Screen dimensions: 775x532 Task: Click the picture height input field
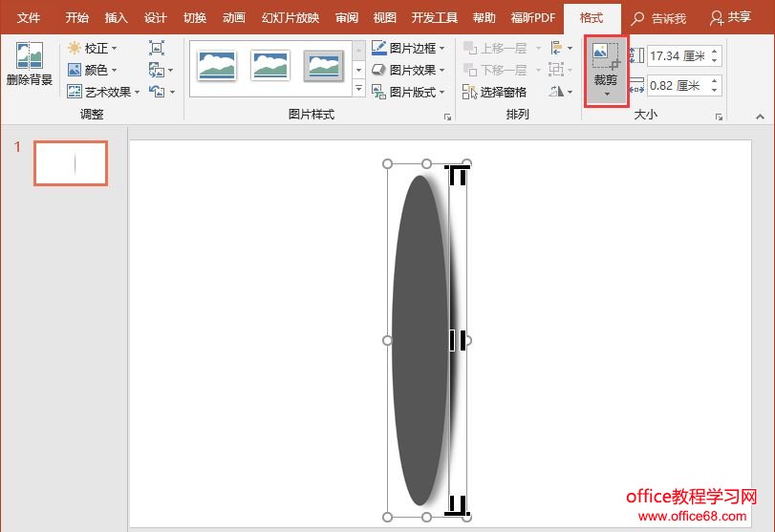coord(676,57)
